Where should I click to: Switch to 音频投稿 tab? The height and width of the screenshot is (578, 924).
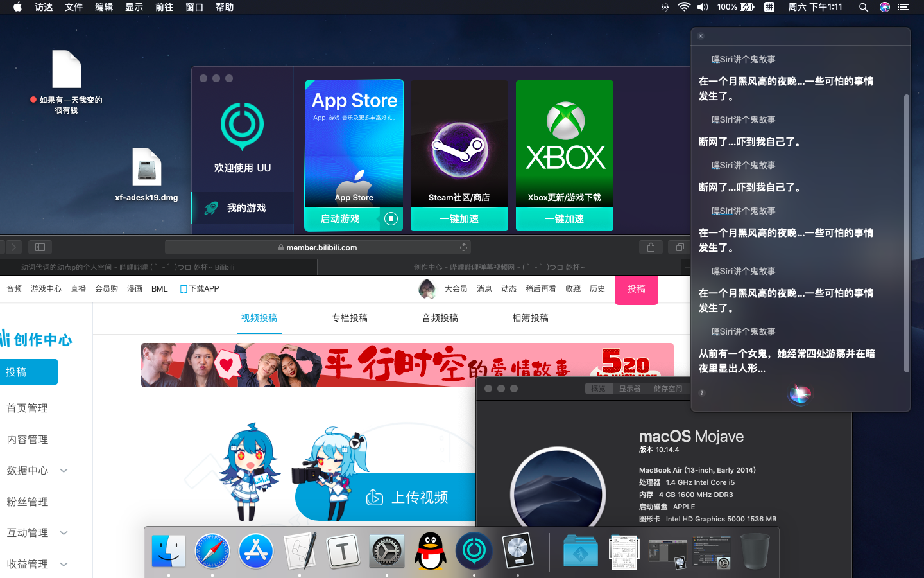440,318
